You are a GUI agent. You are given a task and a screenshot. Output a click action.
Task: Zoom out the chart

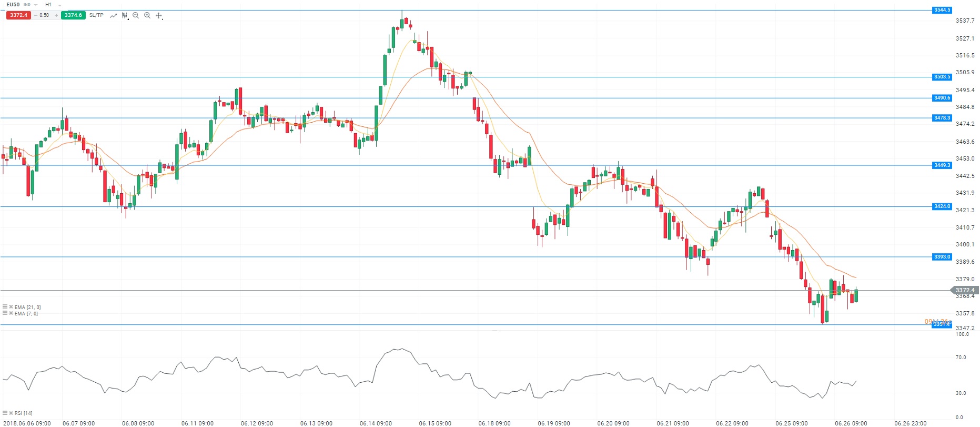click(x=136, y=16)
